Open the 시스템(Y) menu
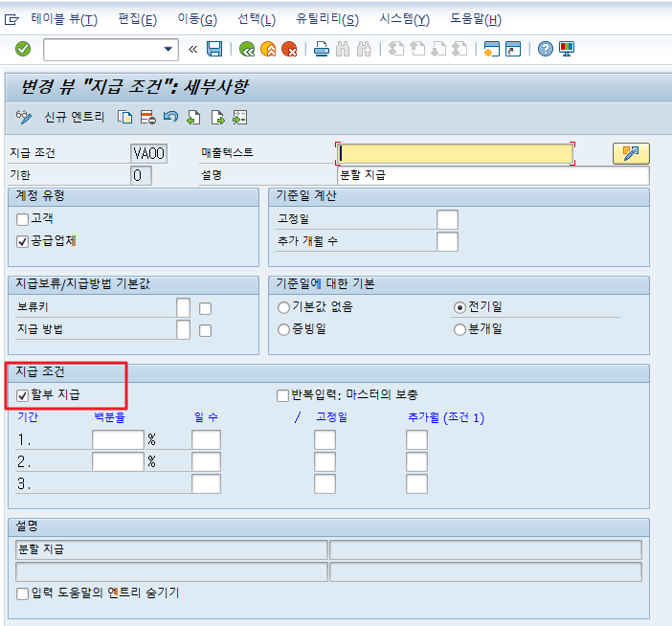This screenshot has height=626, width=672. click(x=404, y=19)
